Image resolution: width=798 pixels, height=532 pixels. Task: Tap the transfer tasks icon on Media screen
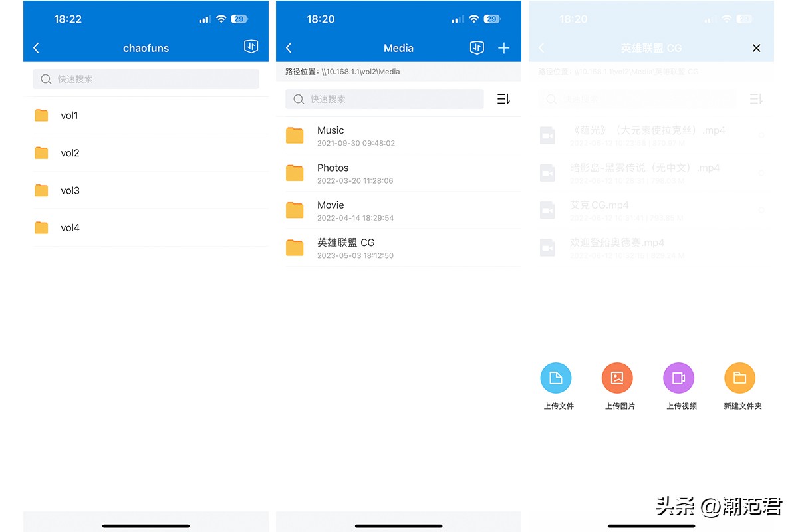[476, 48]
